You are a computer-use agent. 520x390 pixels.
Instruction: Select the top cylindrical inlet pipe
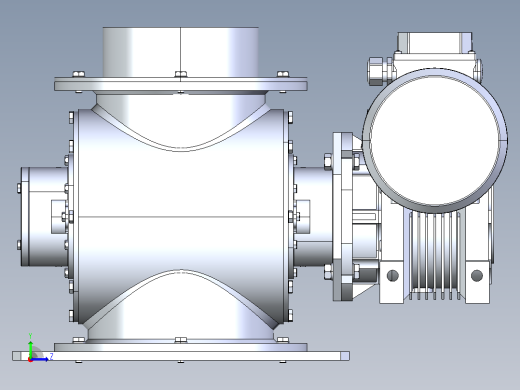click(180, 52)
